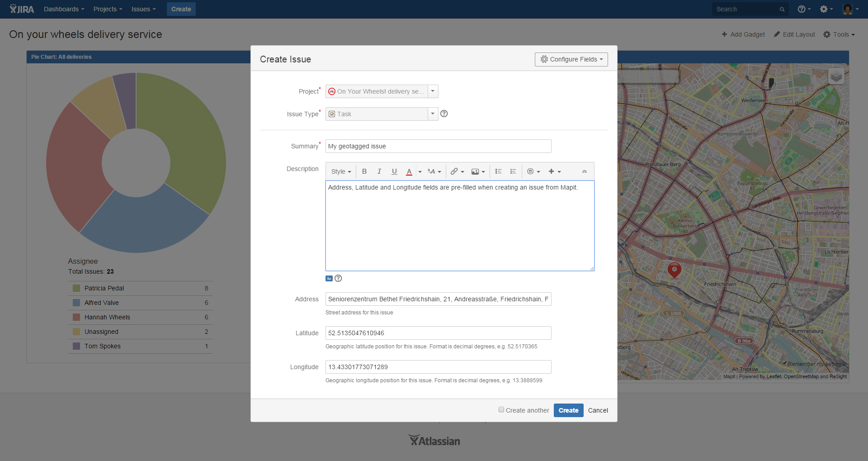Insert an image in the Description field

475,171
